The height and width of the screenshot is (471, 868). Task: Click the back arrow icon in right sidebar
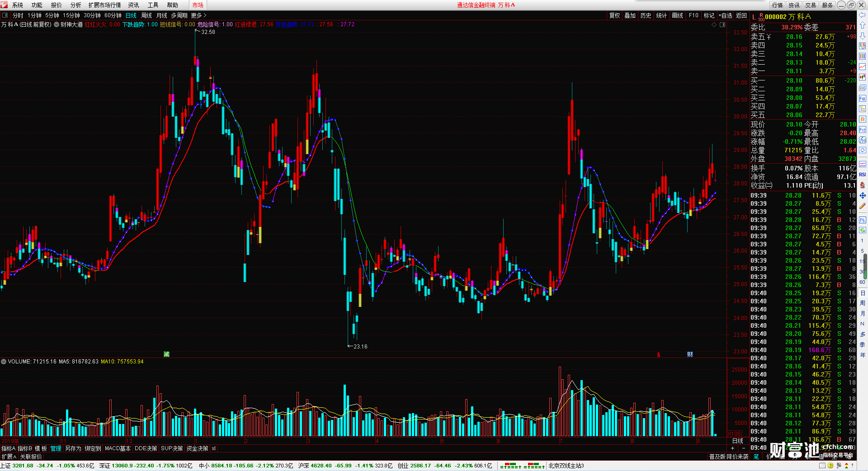tap(863, 15)
